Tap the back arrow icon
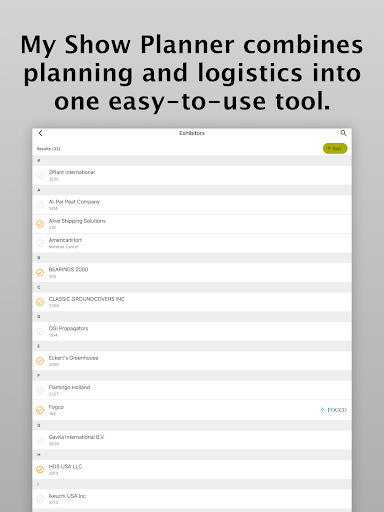The image size is (384, 512). 40,133
